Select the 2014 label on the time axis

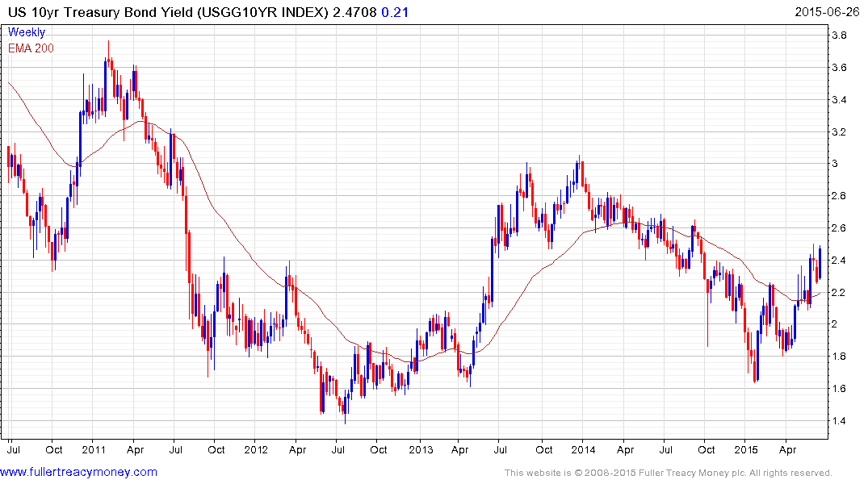[584, 450]
